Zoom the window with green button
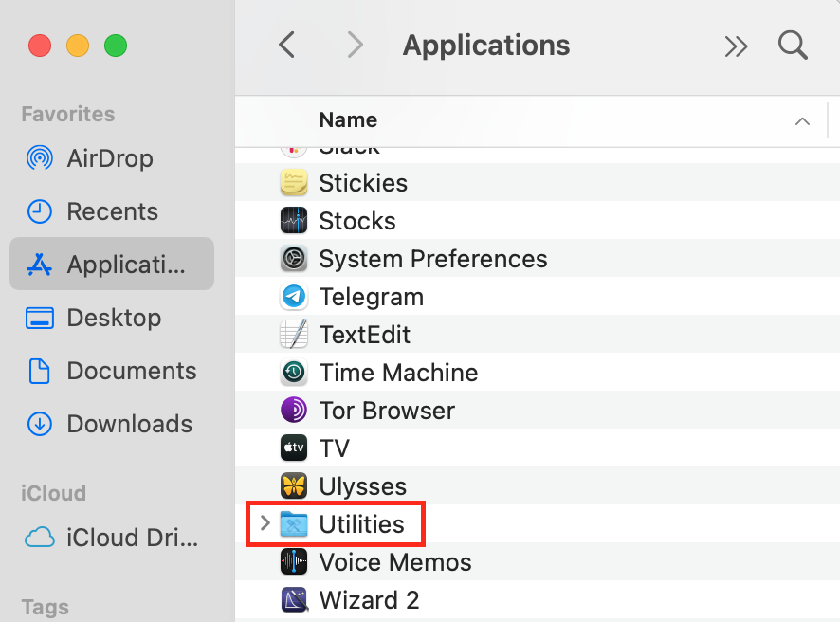Image resolution: width=840 pixels, height=622 pixels. click(x=116, y=46)
